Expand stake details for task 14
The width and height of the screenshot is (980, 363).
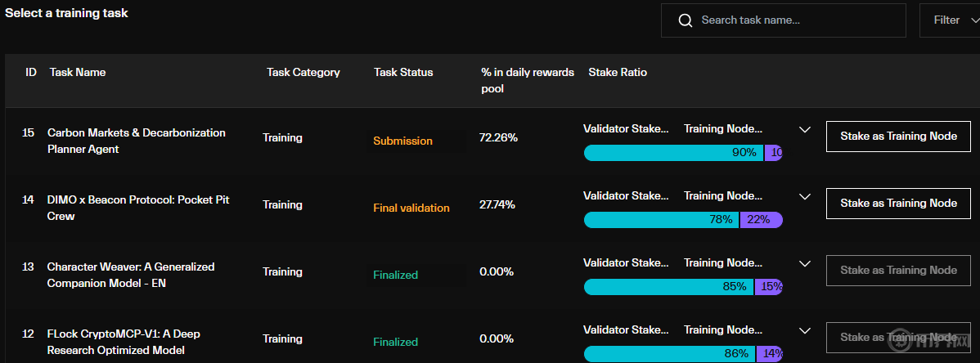804,196
